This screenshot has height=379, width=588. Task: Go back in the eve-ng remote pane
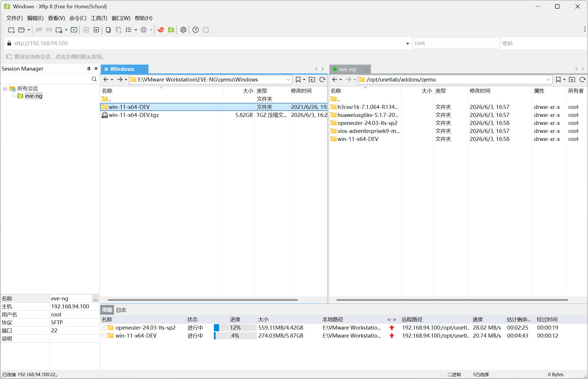pyautogui.click(x=335, y=79)
